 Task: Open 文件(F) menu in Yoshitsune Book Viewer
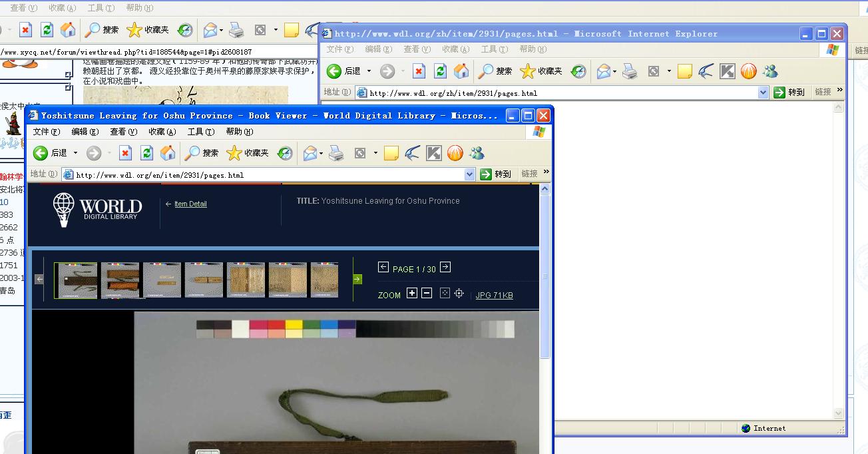(x=47, y=132)
